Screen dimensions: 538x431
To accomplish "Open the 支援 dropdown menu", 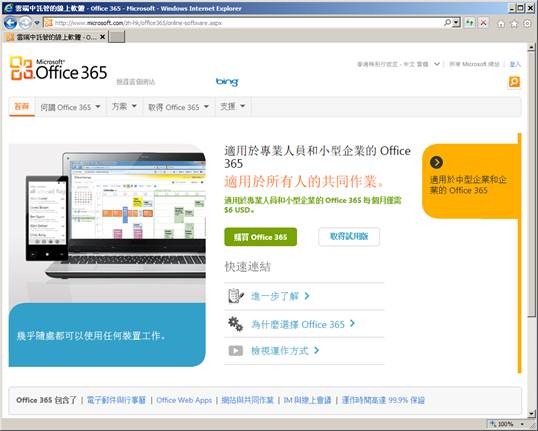I will pyautogui.click(x=232, y=107).
